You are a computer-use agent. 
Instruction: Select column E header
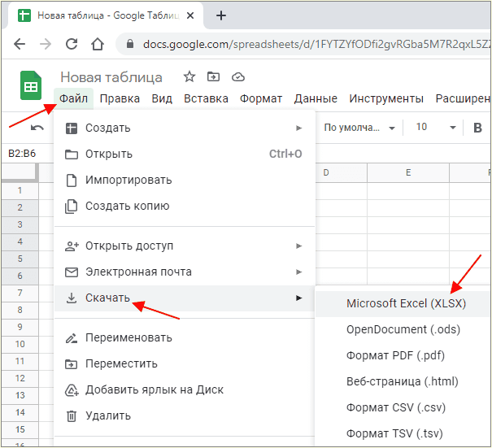(x=408, y=173)
